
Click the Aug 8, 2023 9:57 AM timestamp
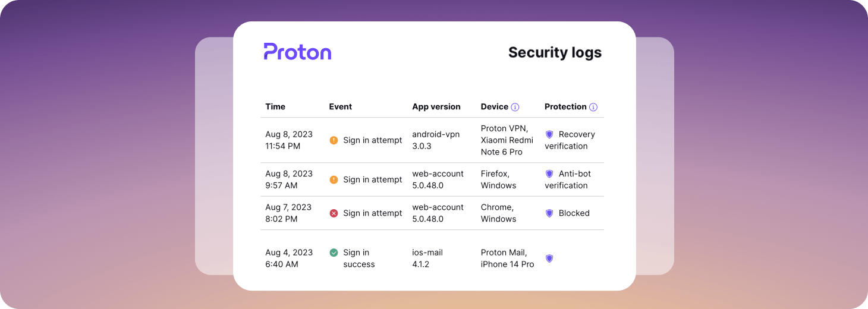click(289, 179)
